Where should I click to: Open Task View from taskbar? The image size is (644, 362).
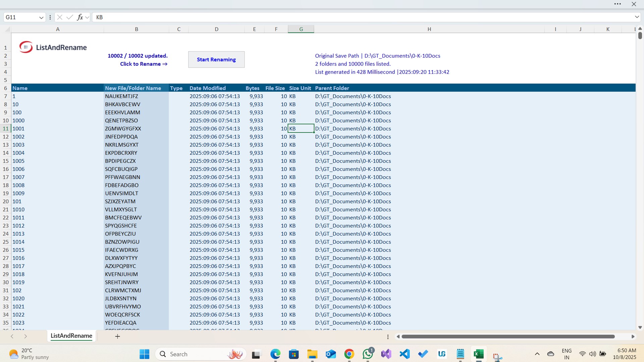[256, 354]
